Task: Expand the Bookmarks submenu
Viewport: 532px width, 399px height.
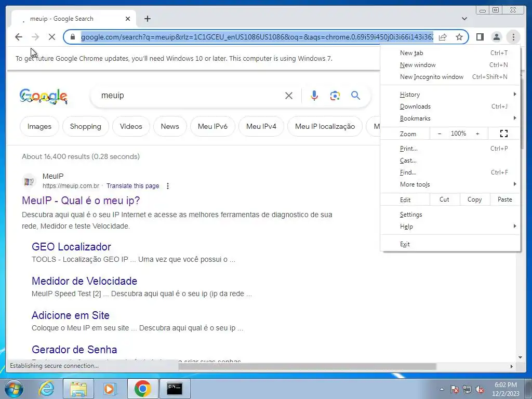Action: [x=450, y=118]
